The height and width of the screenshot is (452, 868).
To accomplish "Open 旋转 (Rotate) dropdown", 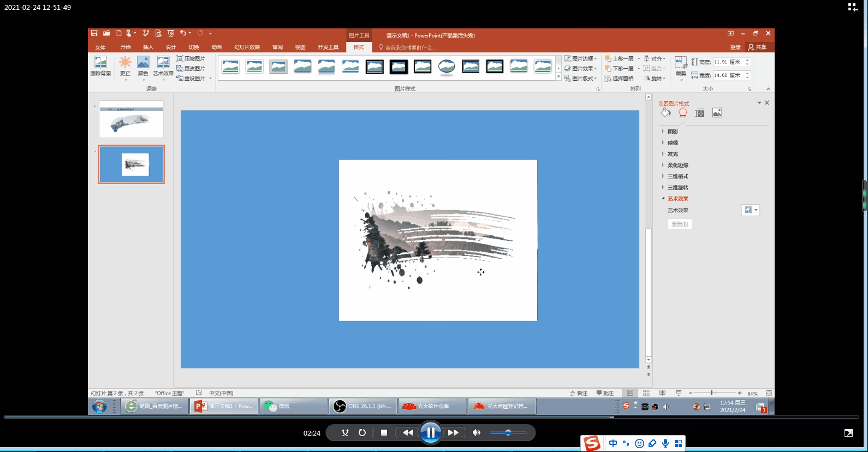I will (x=655, y=78).
